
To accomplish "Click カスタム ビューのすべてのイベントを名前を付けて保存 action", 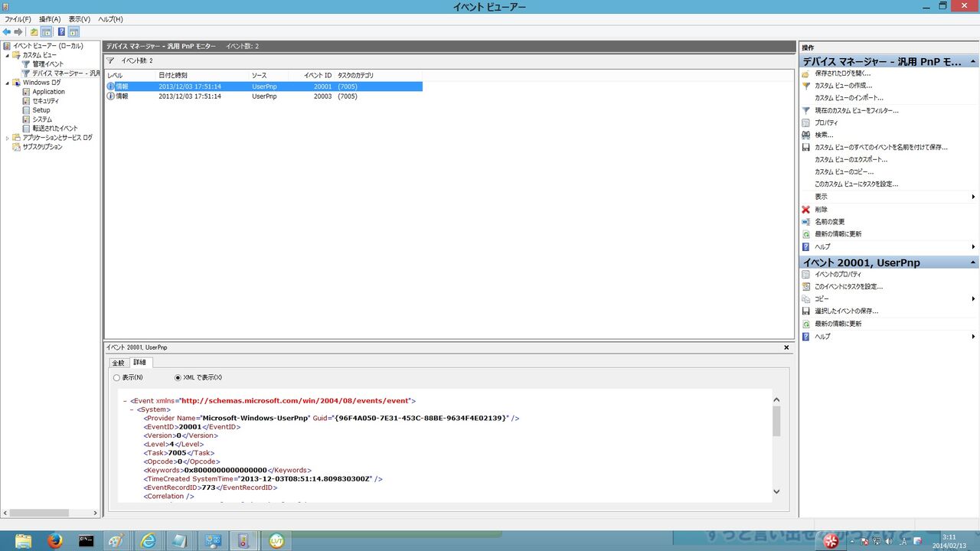I will tap(880, 147).
